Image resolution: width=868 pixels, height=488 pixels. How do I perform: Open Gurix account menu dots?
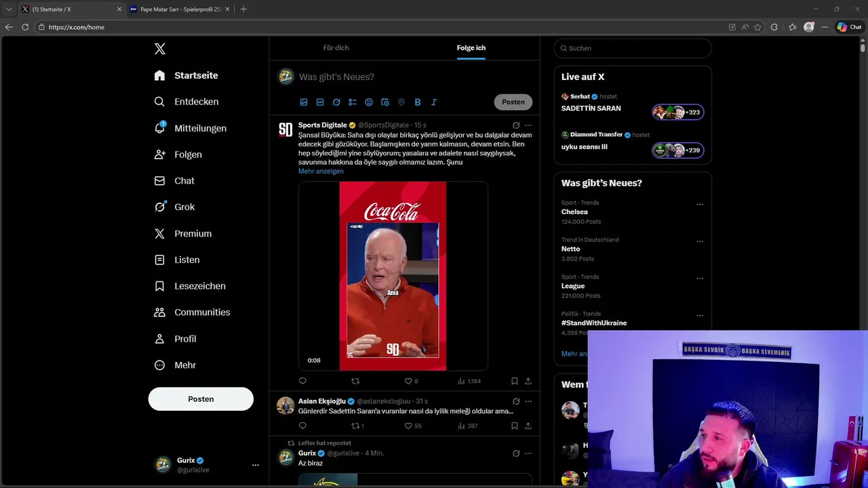pyautogui.click(x=256, y=465)
